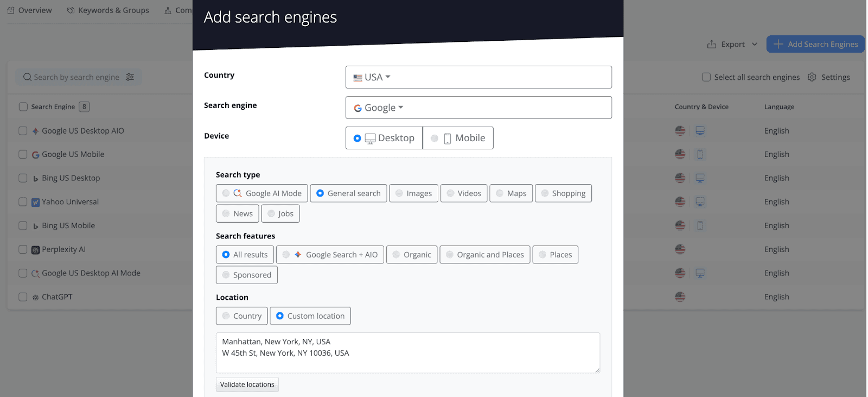Click the magnifier icon in search engine field
The width and height of the screenshot is (868, 397).
(x=27, y=77)
